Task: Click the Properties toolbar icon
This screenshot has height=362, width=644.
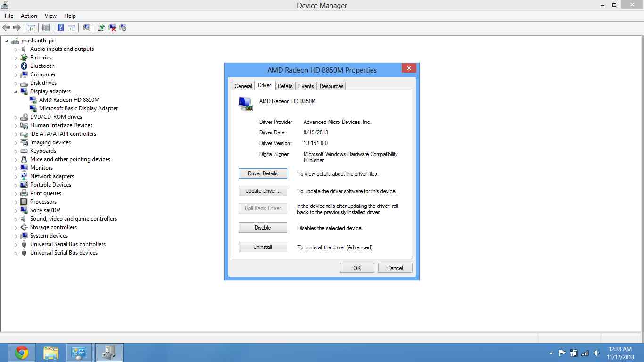Action: [46, 28]
